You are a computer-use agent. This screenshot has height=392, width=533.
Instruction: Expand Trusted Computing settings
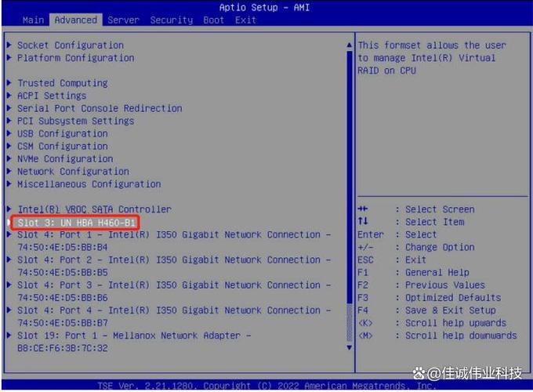click(x=62, y=83)
